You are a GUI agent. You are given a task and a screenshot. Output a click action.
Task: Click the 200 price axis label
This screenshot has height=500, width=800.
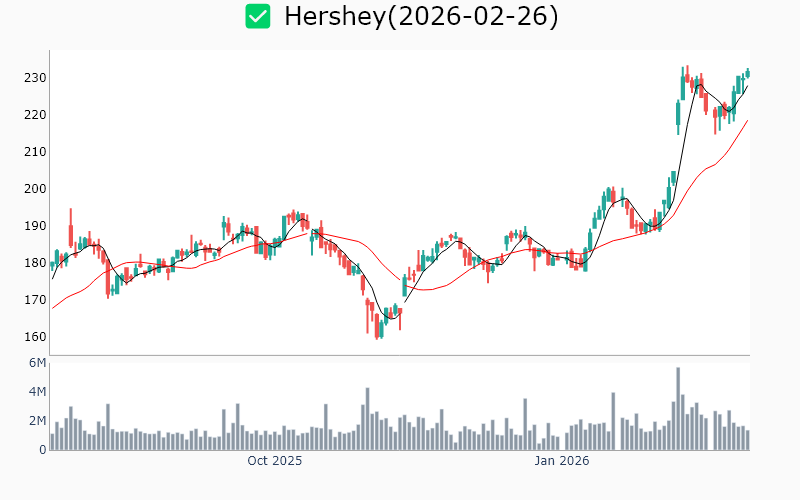pyautogui.click(x=34, y=189)
